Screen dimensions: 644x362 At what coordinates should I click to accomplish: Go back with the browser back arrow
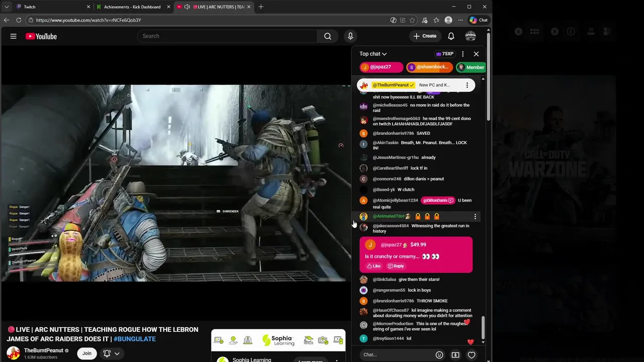click(x=7, y=20)
